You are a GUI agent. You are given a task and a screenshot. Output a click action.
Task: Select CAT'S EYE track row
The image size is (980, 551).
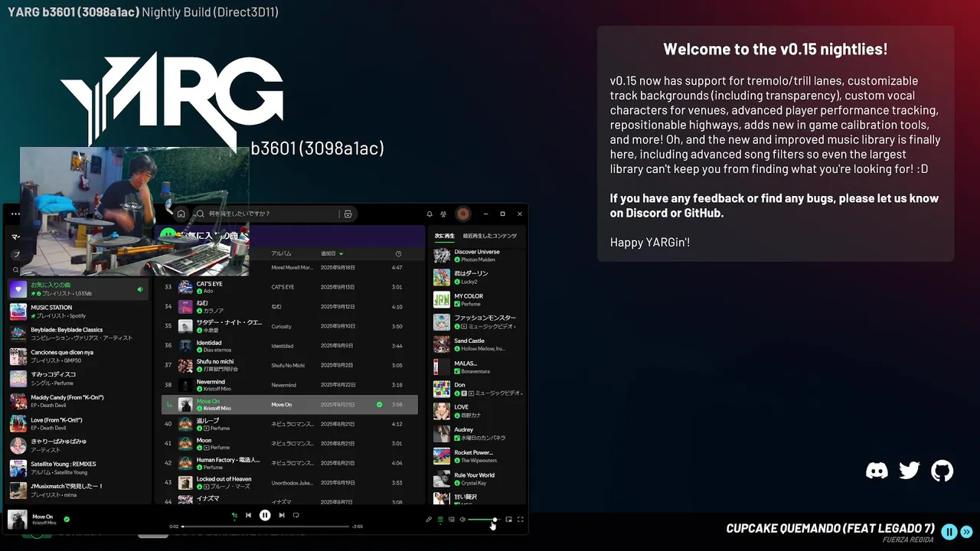[x=289, y=287]
